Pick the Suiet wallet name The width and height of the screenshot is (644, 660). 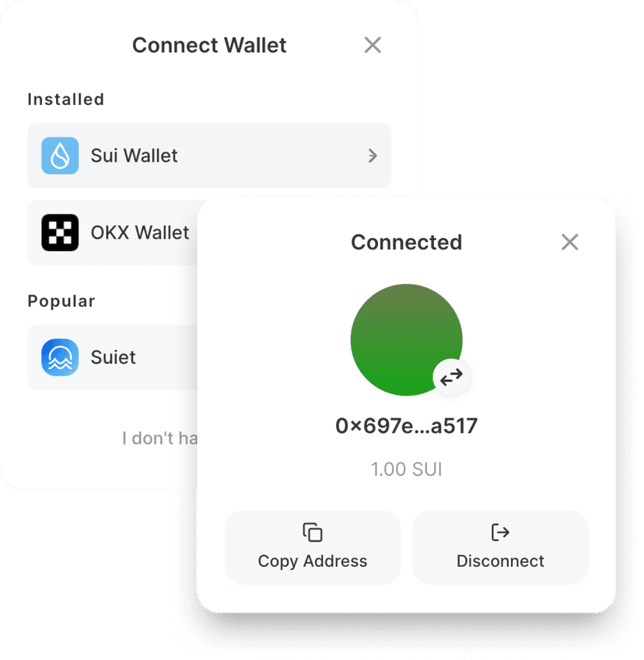click(113, 357)
